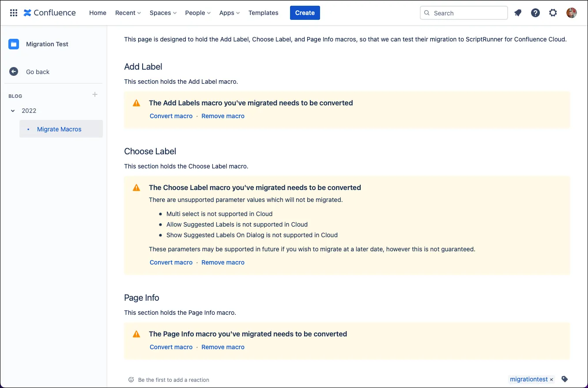Click 'Multi select is not supported in Cloud'
Viewport: 588px width, 388px height.
point(219,214)
